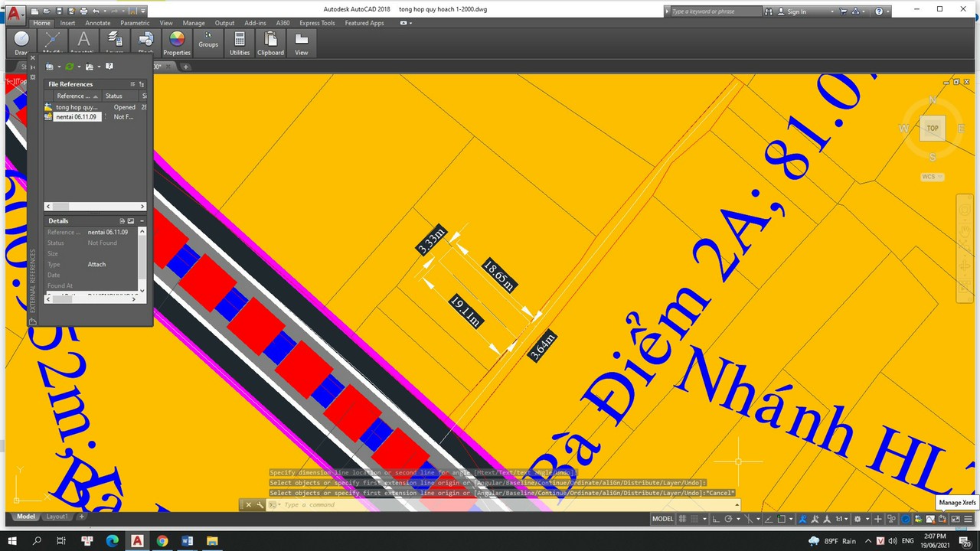
Task: Click the Annotation Monitor plus icon in status bar
Action: pos(878,519)
